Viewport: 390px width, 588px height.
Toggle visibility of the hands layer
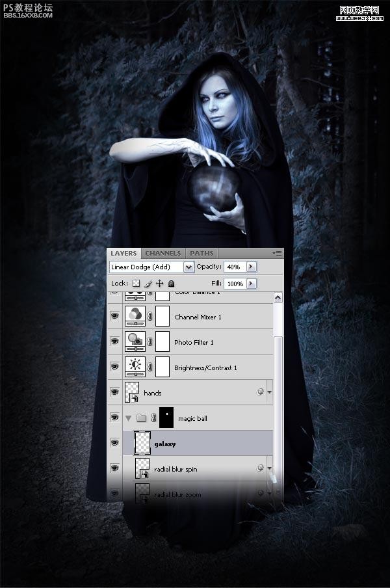[115, 392]
